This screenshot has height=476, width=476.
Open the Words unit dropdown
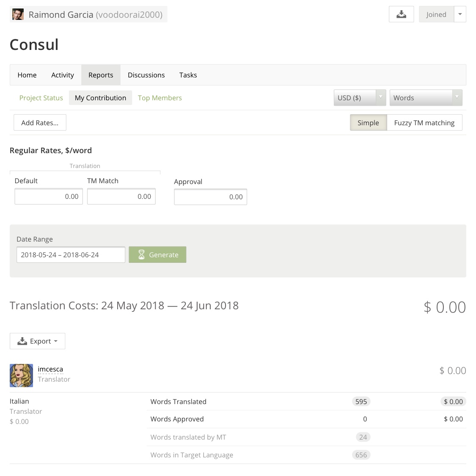(x=426, y=98)
